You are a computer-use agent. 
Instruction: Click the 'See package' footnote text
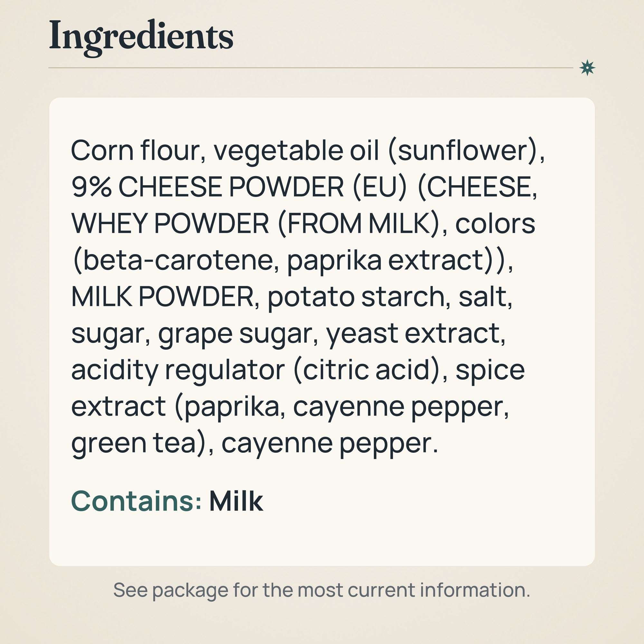coord(322,590)
